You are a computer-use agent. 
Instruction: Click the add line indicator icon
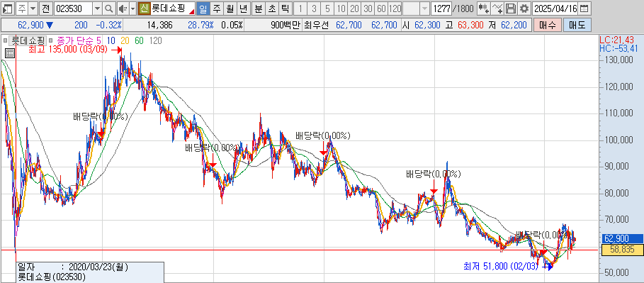497,8
